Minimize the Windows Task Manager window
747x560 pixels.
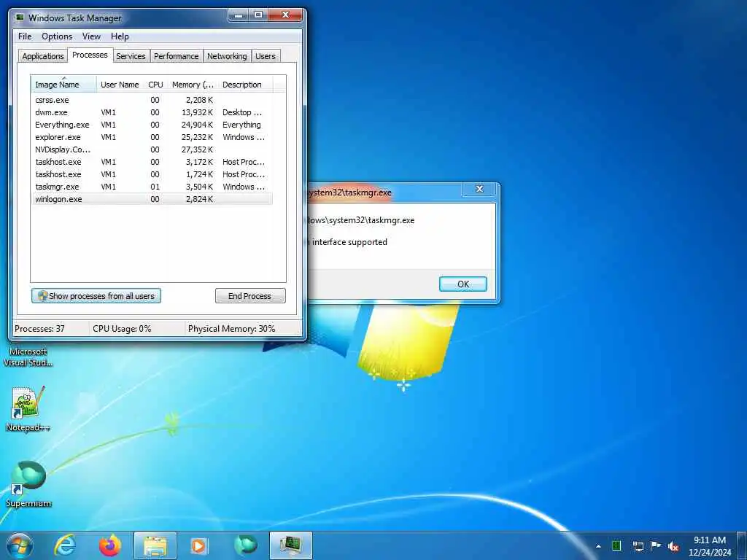coord(239,15)
